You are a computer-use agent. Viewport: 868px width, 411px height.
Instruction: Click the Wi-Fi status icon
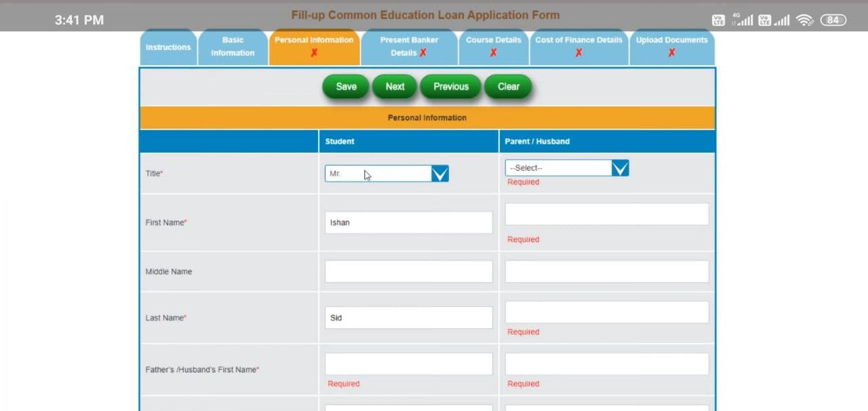pos(805,20)
